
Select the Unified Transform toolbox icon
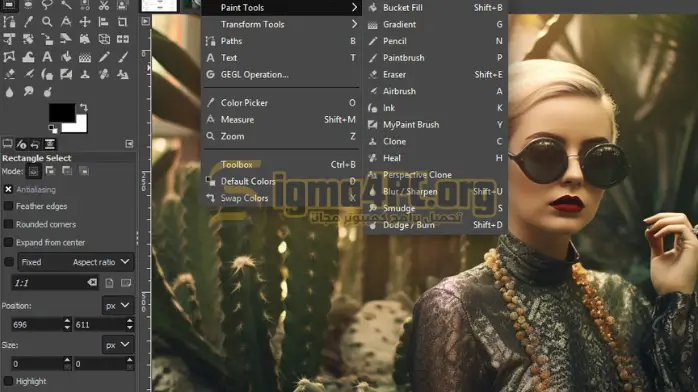coord(9,39)
